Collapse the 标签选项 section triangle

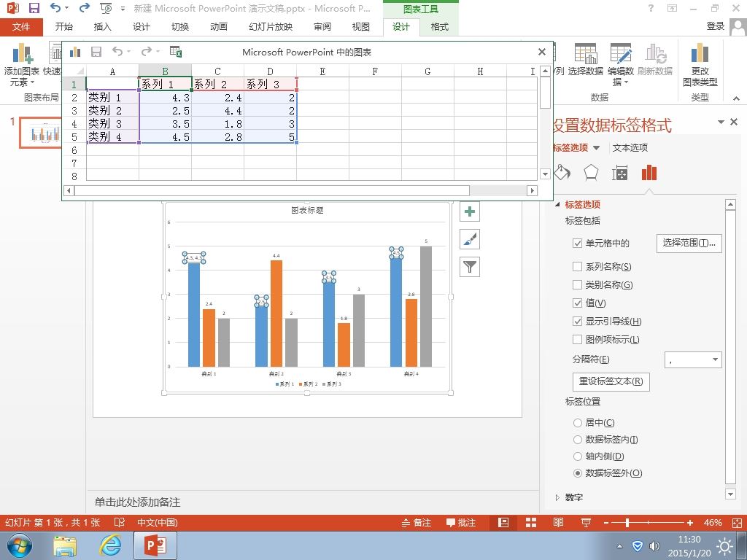[558, 205]
